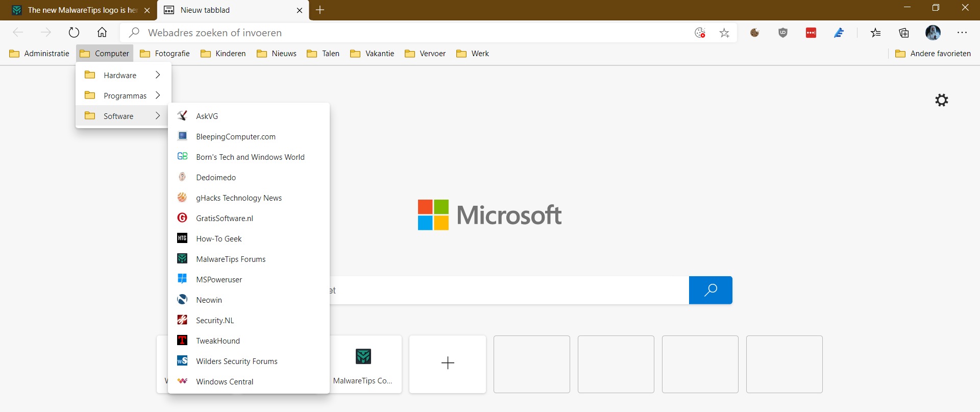
Task: Open the Talen favorites folder
Action: [x=323, y=54]
